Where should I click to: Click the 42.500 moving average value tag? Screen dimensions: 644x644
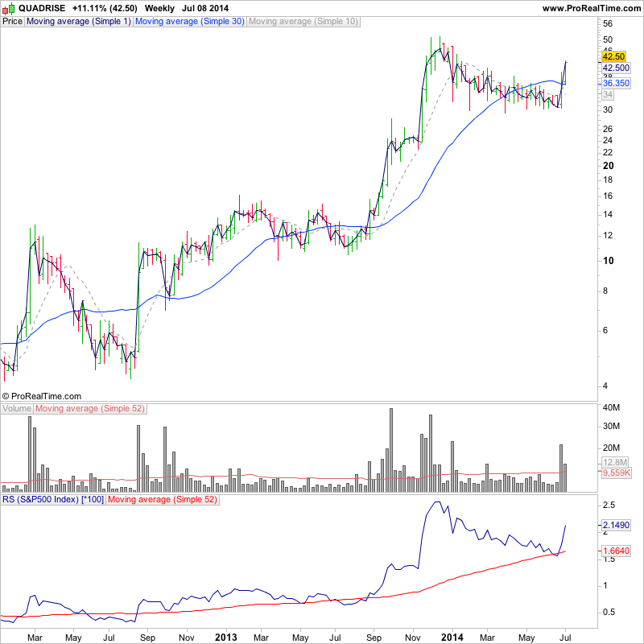coord(616,68)
